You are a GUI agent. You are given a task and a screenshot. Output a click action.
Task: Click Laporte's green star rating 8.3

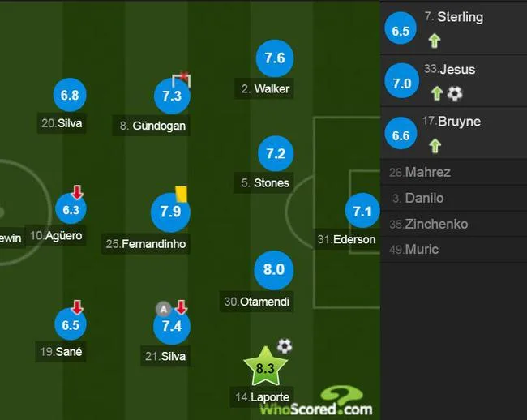coord(265,366)
